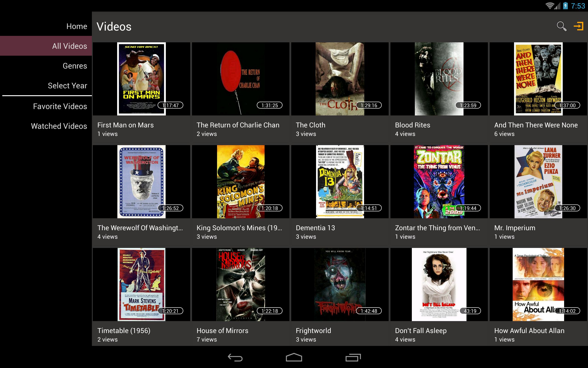
Task: Click '6 views' under And Then There Were None
Action: point(504,134)
